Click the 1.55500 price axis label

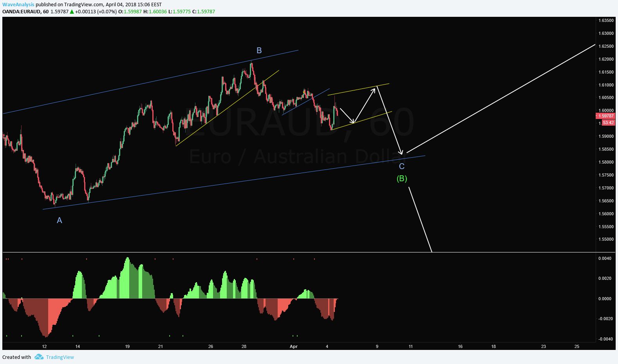point(606,227)
